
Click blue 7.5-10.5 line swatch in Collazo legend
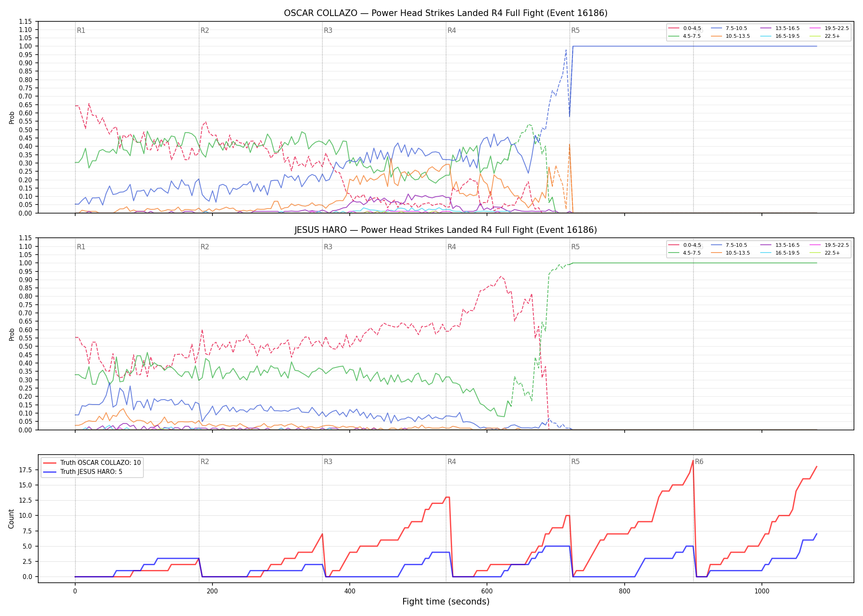[716, 28]
